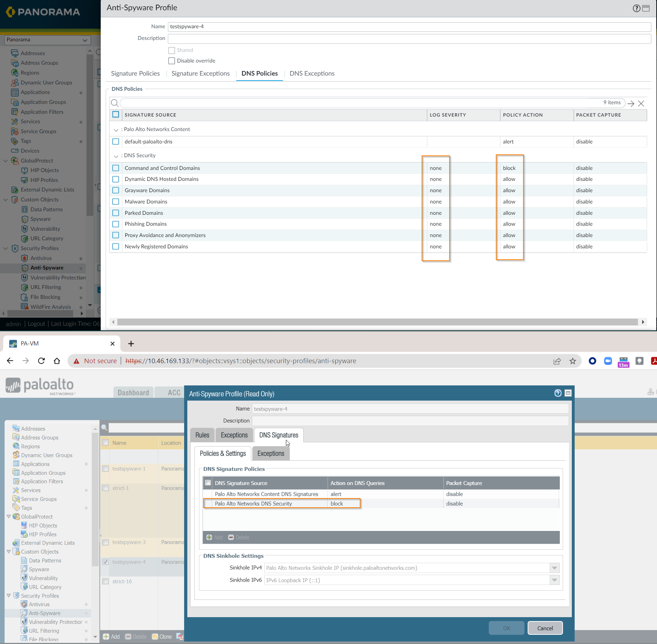The height and width of the screenshot is (644, 657).
Task: Click the search magnifier icon in DNS Policies
Action: click(x=115, y=103)
